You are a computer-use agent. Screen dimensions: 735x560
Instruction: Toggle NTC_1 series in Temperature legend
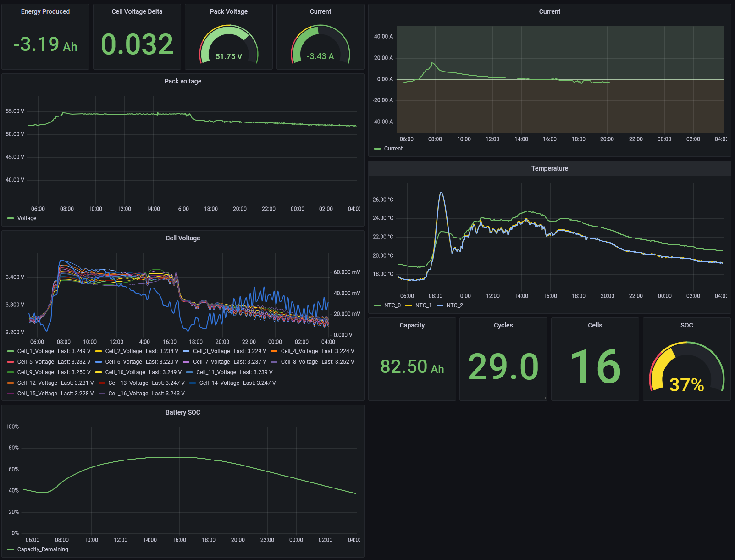point(424,305)
